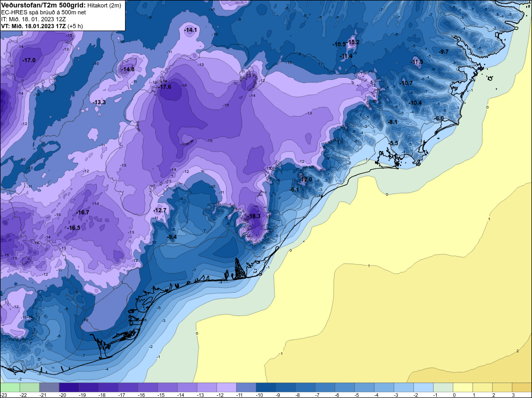Image resolution: width=532 pixels, height=398 pixels.
Task: Select the -16.5 temperature label
Action: (74, 228)
